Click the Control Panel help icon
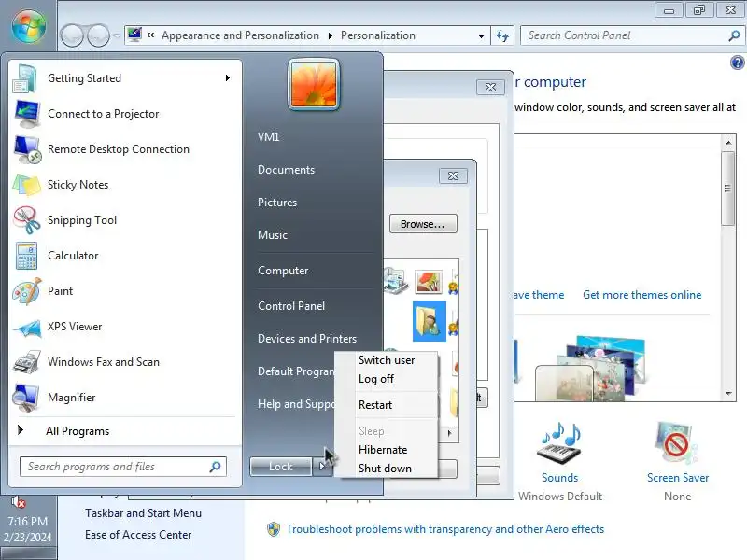Image resolution: width=747 pixels, height=560 pixels. [x=737, y=63]
